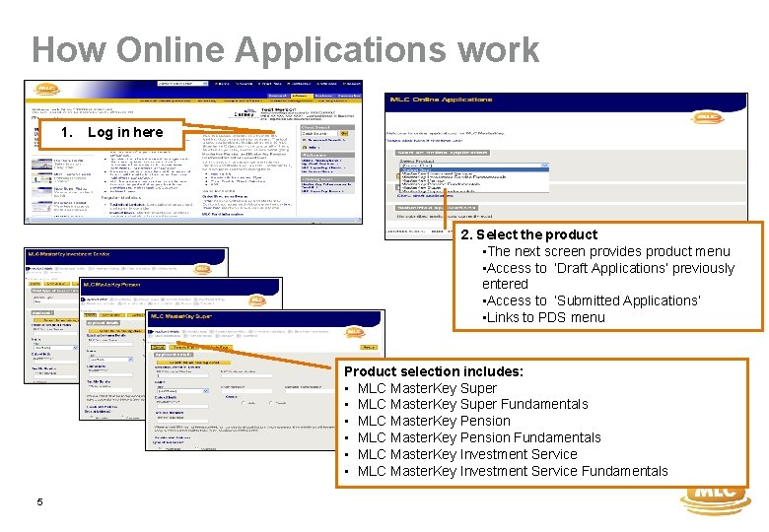This screenshot has width=769, height=532.
Task: Click the bullet Access to 'Submitted Applications'
Action: (592, 300)
